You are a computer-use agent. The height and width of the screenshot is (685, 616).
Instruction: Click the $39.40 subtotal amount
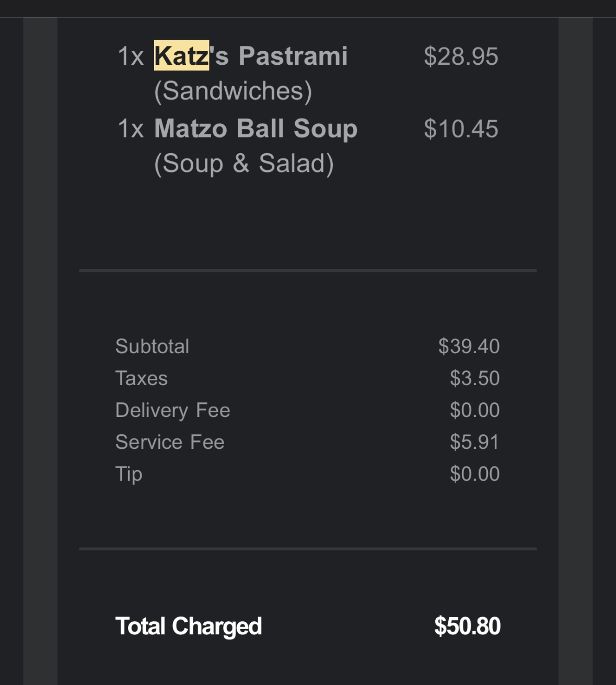[469, 346]
